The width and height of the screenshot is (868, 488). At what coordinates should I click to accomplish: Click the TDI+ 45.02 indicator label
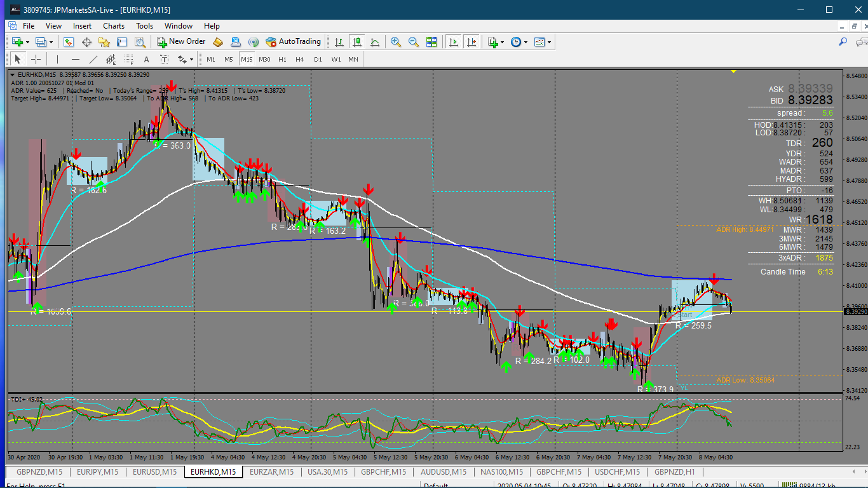tap(27, 399)
